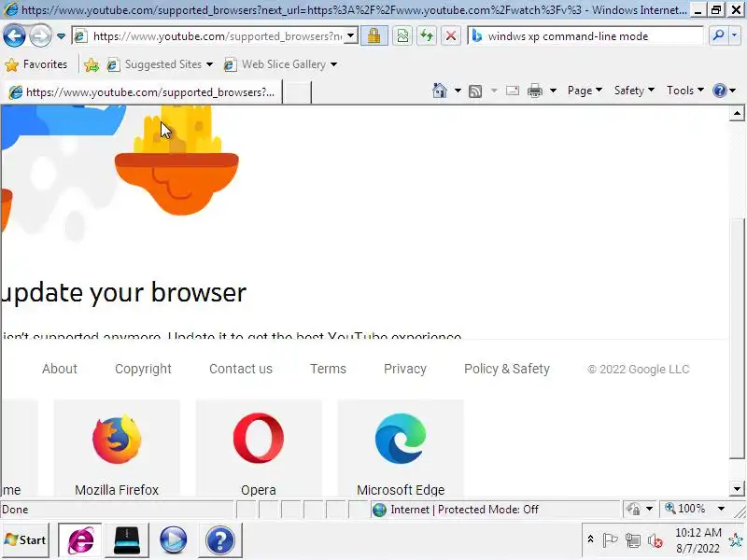The image size is (747, 560).
Task: Run search with the magnifier icon
Action: coord(718,35)
